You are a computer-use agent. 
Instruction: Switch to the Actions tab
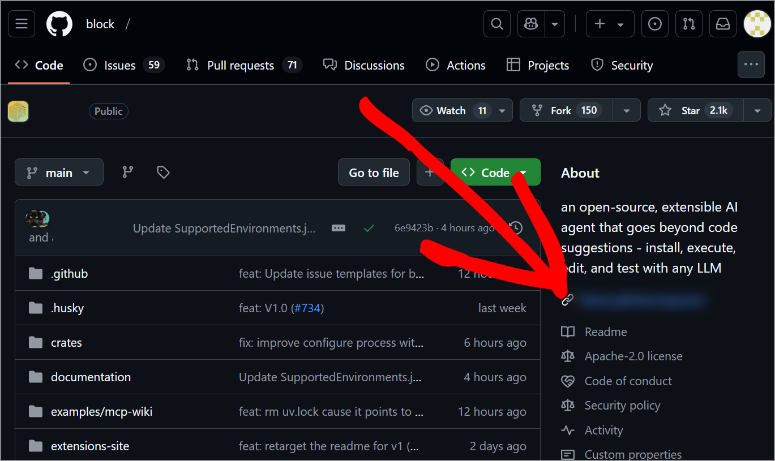coord(456,65)
